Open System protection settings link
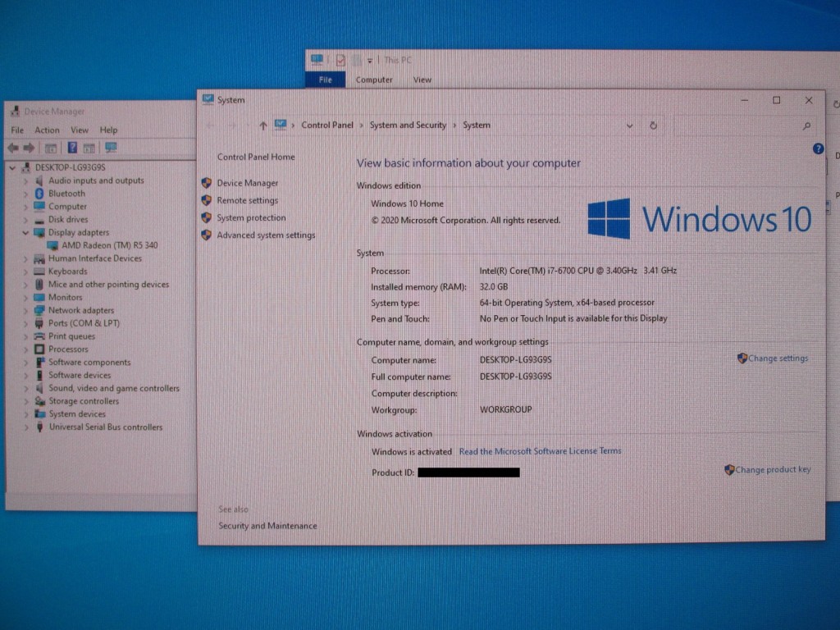This screenshot has height=630, width=840. pyautogui.click(x=251, y=218)
